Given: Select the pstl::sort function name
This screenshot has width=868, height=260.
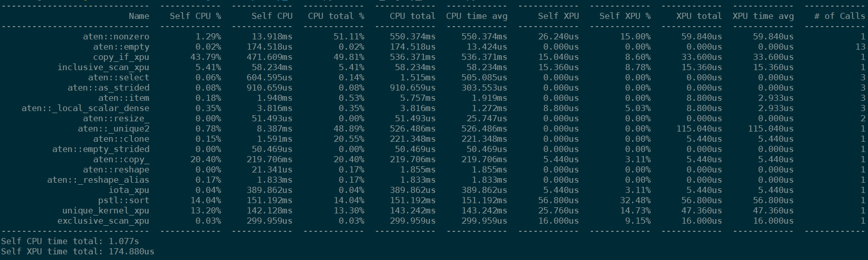Looking at the screenshot, I should point(124,200).
